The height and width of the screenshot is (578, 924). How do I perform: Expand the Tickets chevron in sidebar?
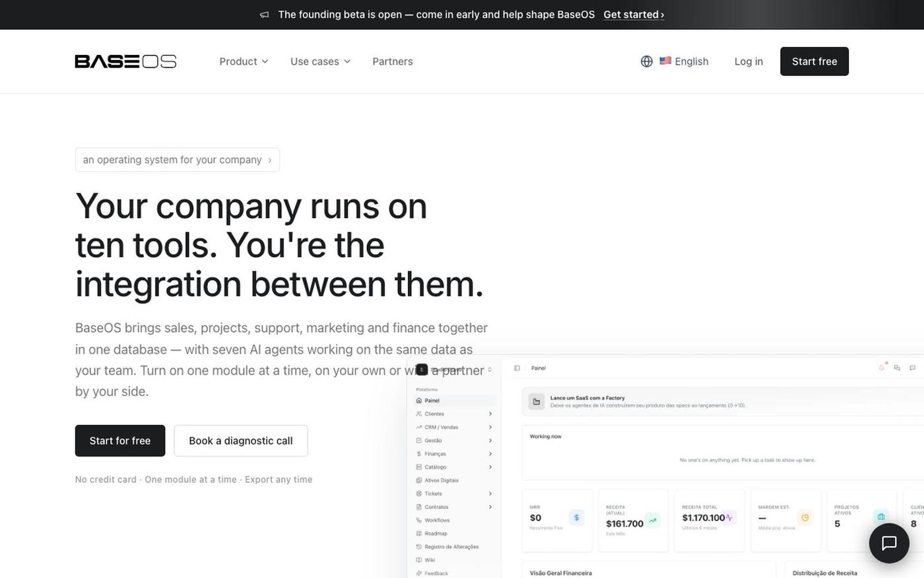tap(490, 493)
